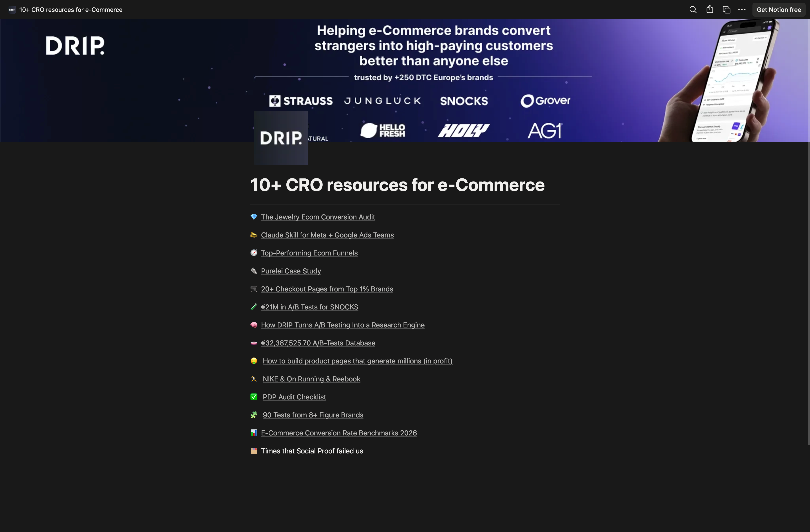
Task: Click the 10+ CRO resources page heading
Action: pos(397,185)
